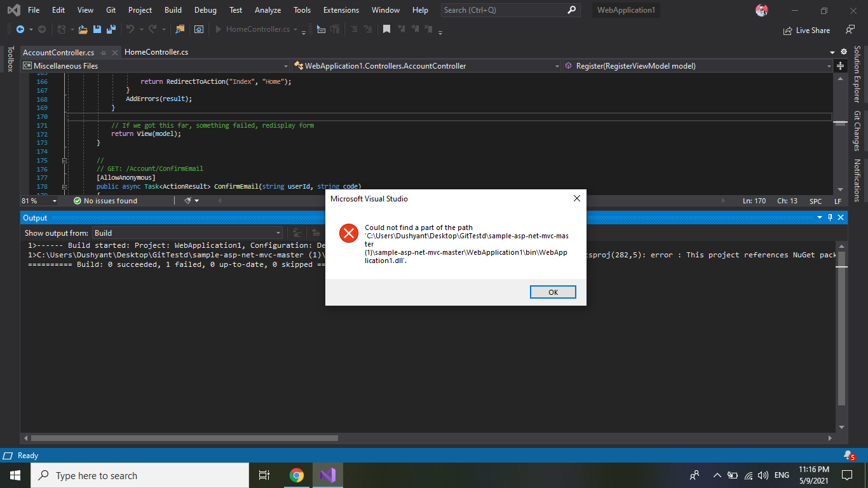Click the Find in Files icon
Viewport: 868px width, 488px height.
[180, 29]
